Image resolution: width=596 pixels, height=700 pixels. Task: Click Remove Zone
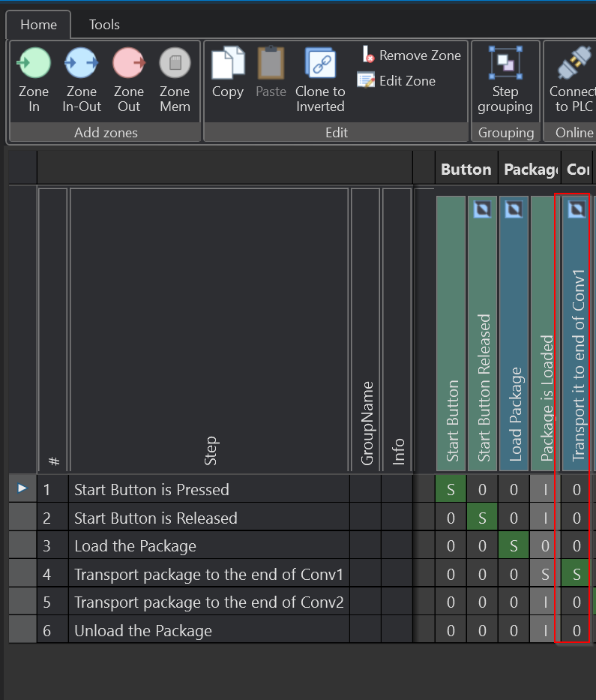click(x=409, y=56)
